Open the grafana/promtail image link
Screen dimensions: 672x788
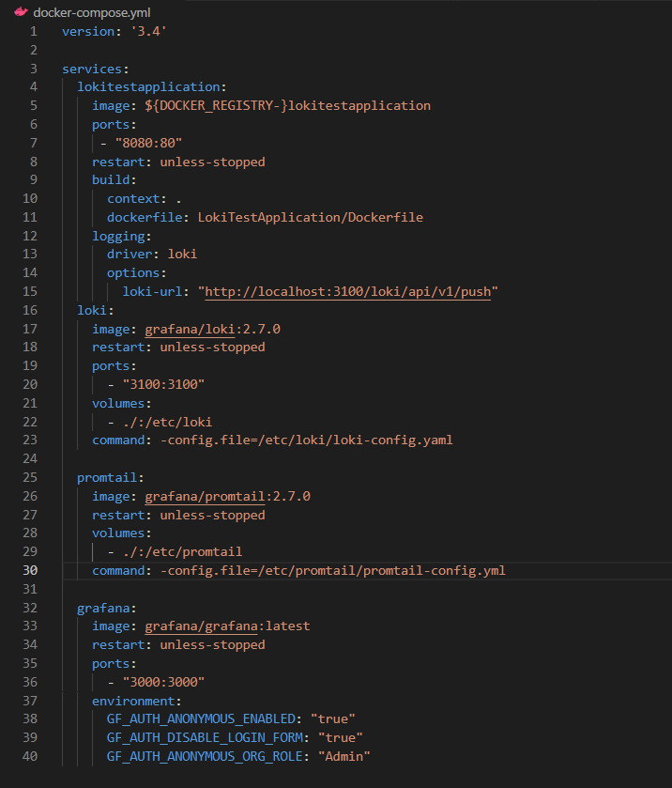[x=205, y=497]
